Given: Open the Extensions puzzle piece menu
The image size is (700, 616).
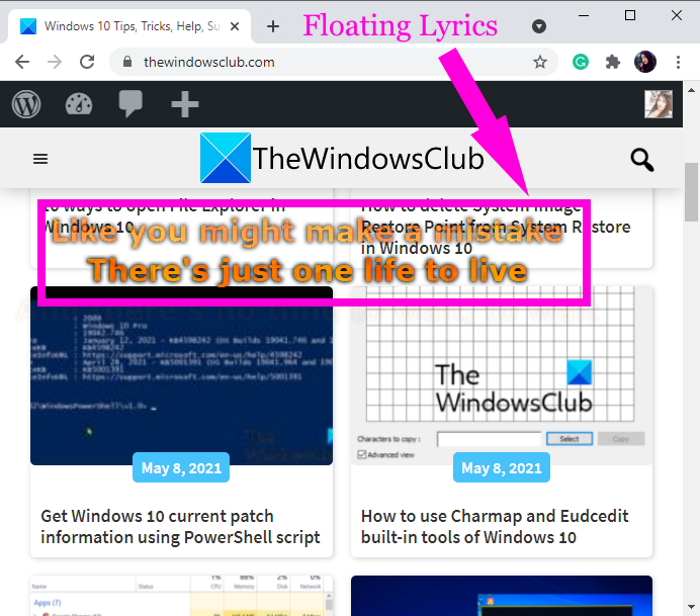Looking at the screenshot, I should [x=613, y=62].
